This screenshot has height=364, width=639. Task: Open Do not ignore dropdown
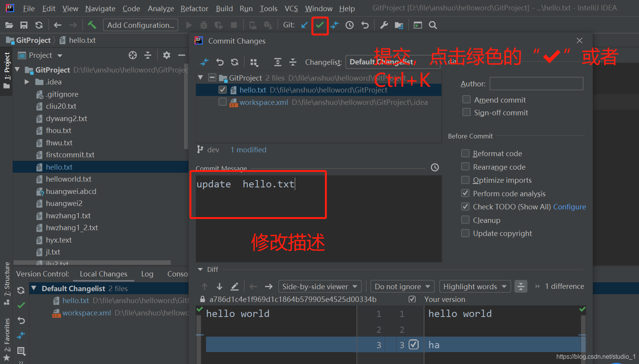tap(402, 286)
